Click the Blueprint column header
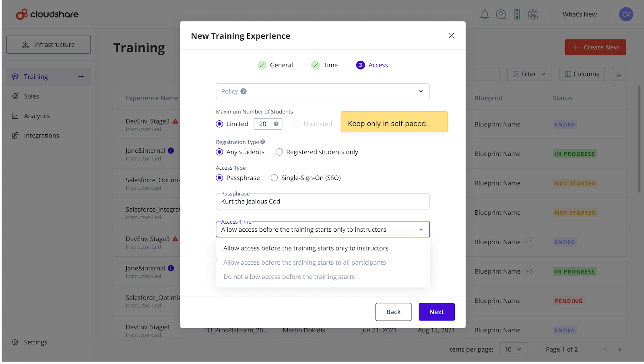This screenshot has width=644, height=364. tap(488, 98)
